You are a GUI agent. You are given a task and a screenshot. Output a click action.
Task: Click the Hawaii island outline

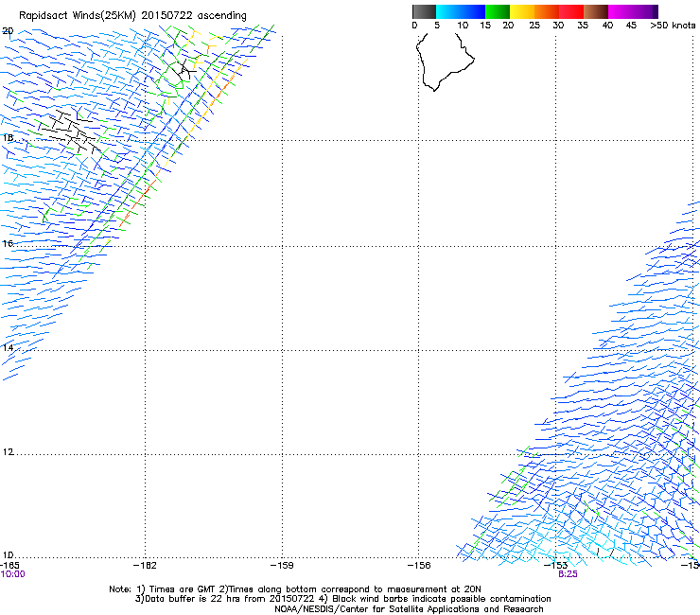445,62
